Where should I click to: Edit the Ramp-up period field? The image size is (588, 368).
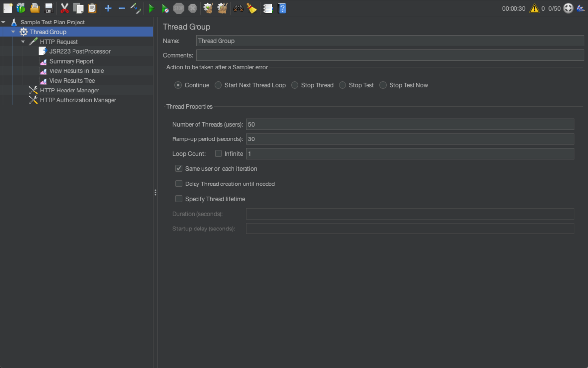(x=410, y=139)
